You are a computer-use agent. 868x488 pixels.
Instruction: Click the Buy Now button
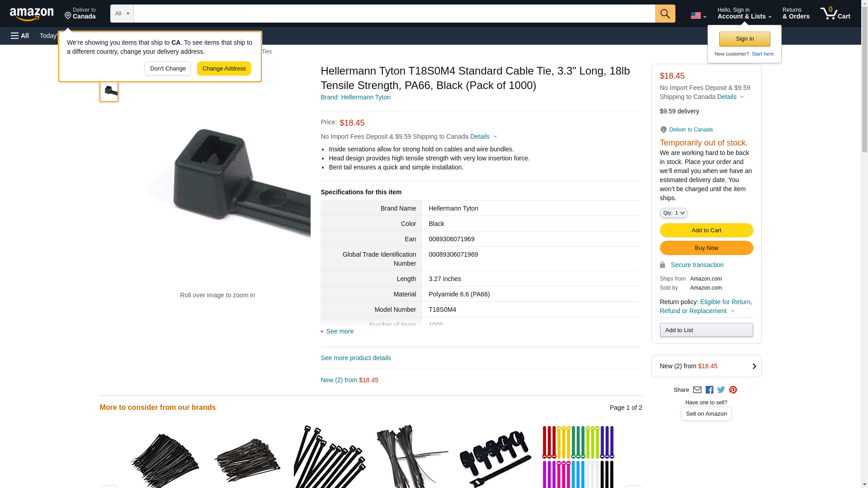(x=706, y=248)
